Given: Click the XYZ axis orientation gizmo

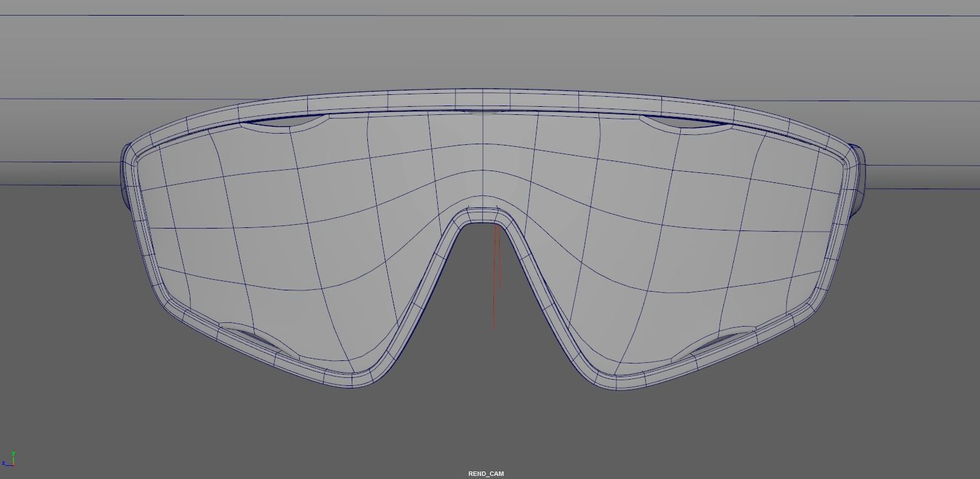Looking at the screenshot, I should [9, 459].
